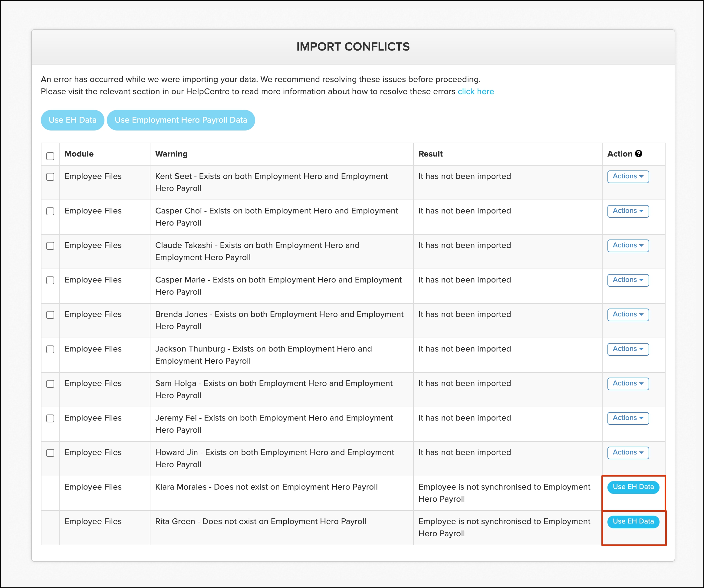Click the Action help question mark icon
The image size is (704, 588).
638,154
